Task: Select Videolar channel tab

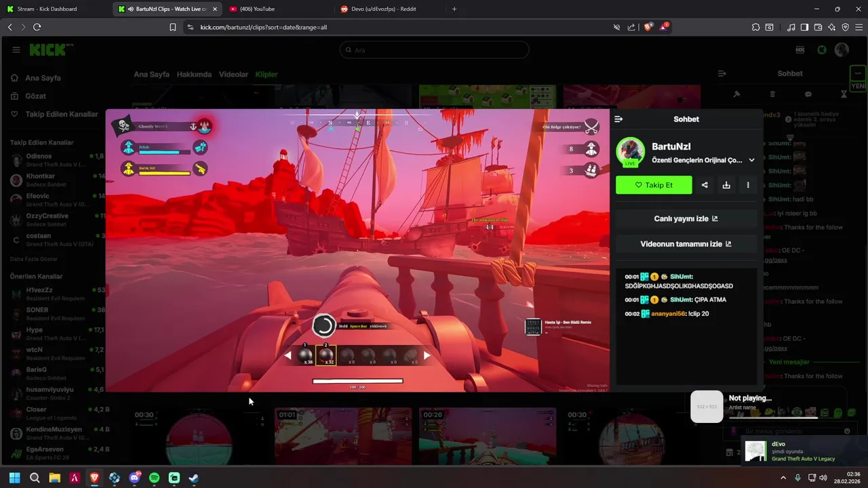Action: coord(233,75)
